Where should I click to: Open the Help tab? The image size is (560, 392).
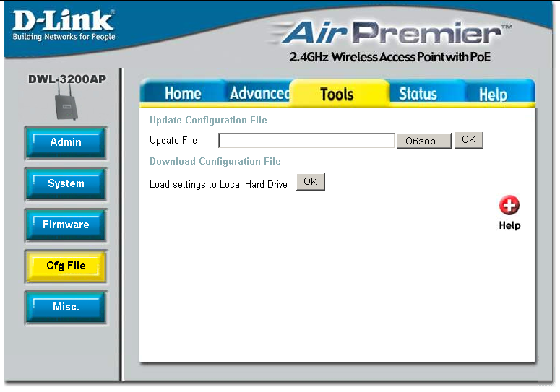coord(493,95)
